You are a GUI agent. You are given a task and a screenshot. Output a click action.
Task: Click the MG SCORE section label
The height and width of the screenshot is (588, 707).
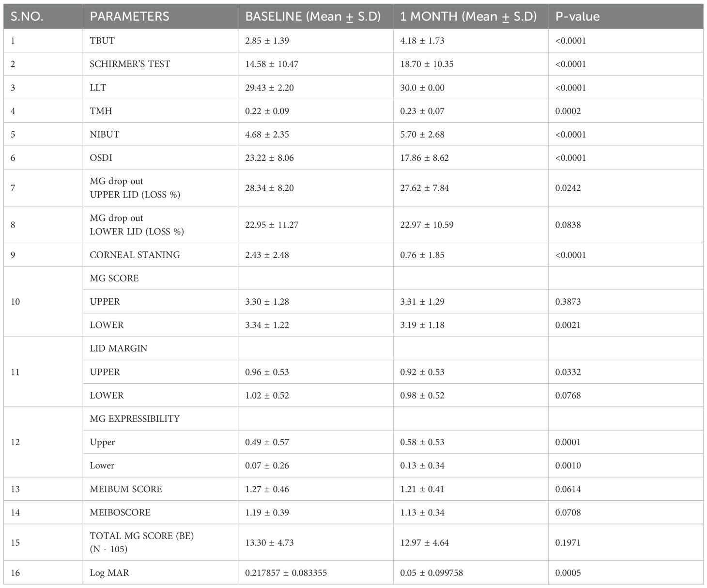click(x=114, y=279)
